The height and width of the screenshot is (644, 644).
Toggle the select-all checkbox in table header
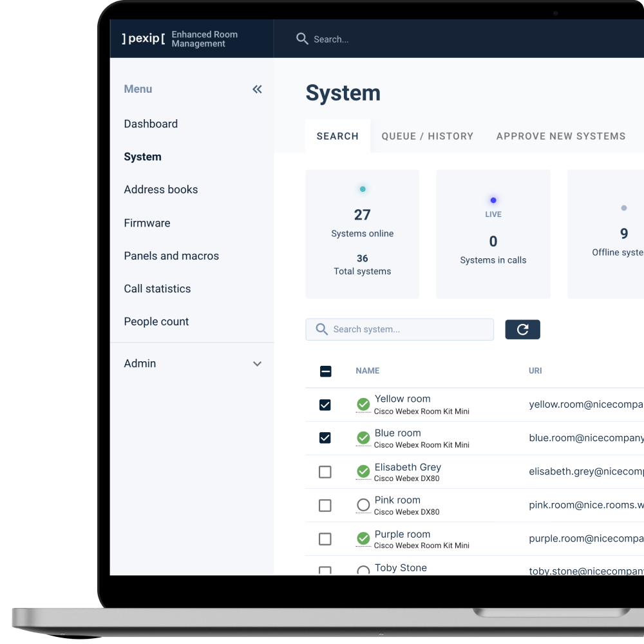(326, 372)
